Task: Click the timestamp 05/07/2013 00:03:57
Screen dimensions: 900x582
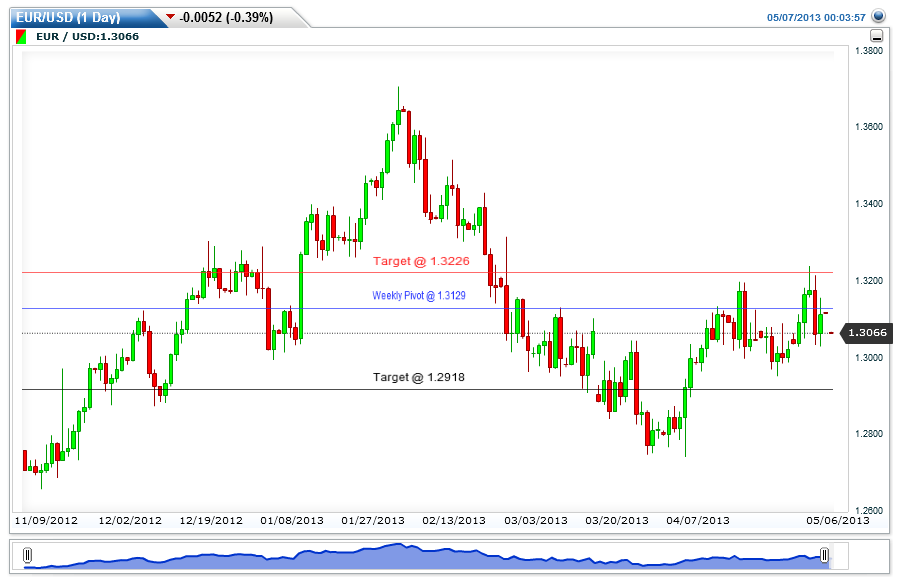Action: (816, 17)
